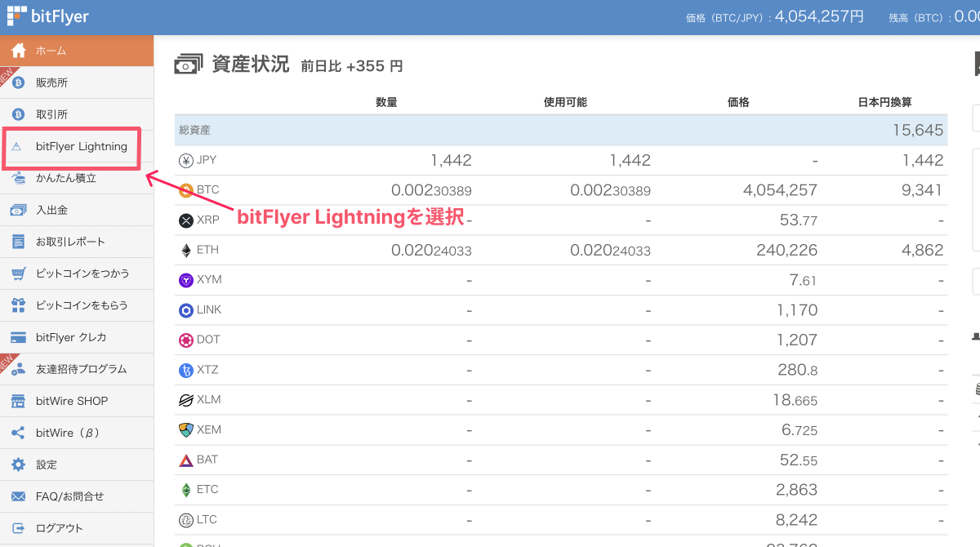The image size is (980, 547).
Task: Click the XRP coin icon
Action: point(185,220)
